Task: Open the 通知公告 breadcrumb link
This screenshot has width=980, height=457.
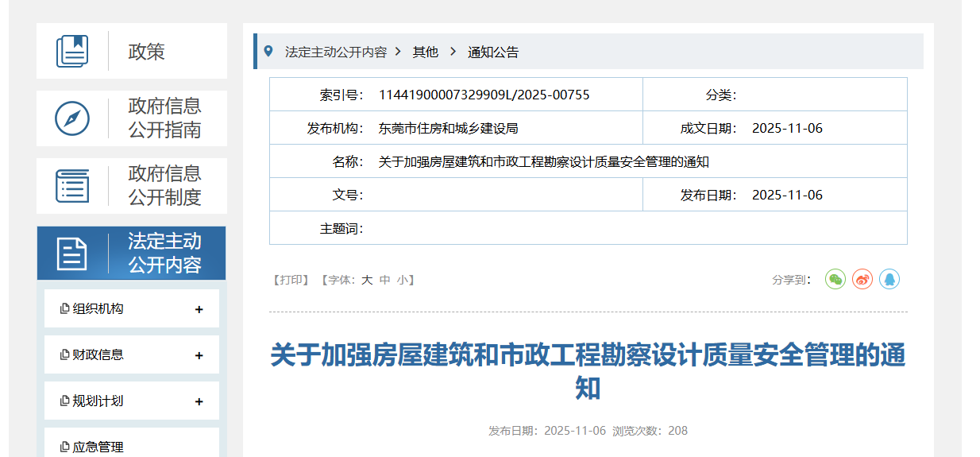Action: [x=493, y=52]
